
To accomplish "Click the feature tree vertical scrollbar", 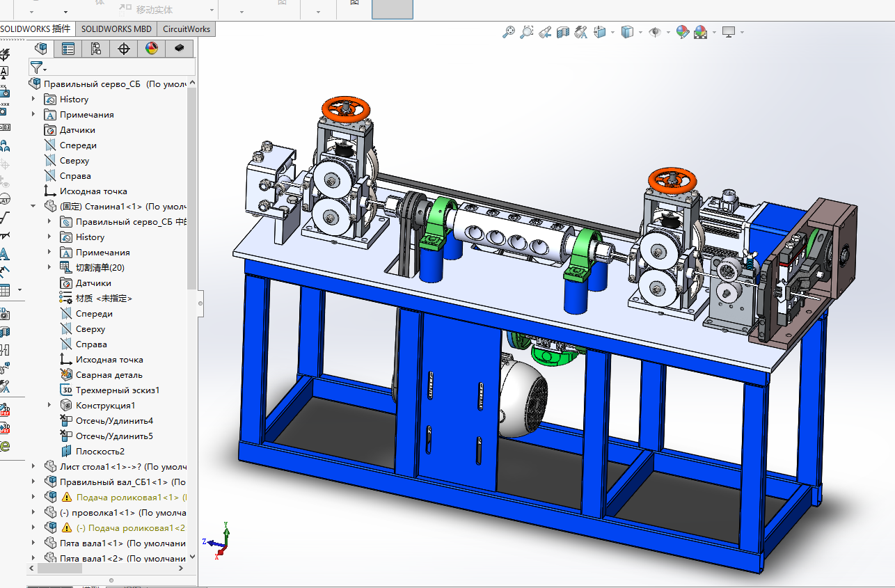I will (x=191, y=188).
